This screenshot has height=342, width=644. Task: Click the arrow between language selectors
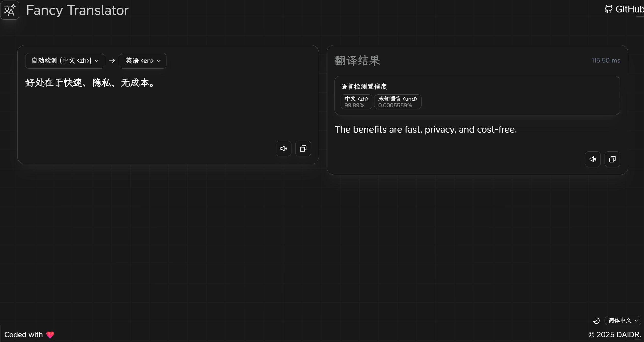click(x=112, y=61)
